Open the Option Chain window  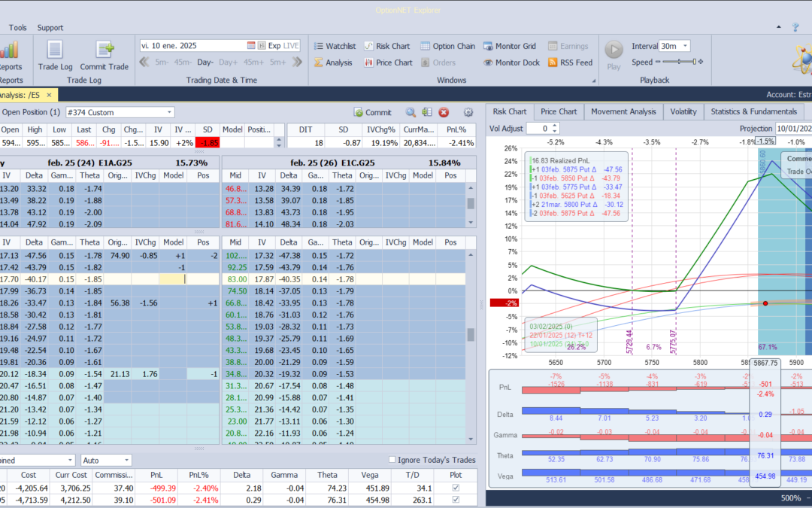447,46
